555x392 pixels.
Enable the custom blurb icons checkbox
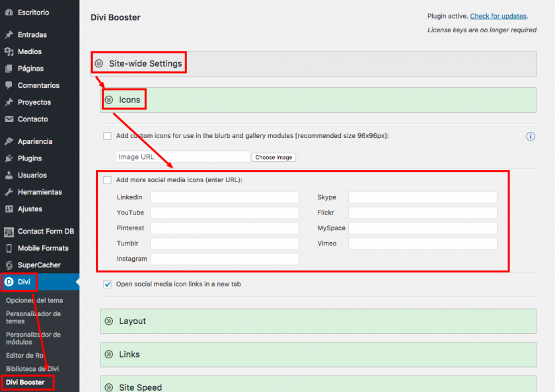107,136
